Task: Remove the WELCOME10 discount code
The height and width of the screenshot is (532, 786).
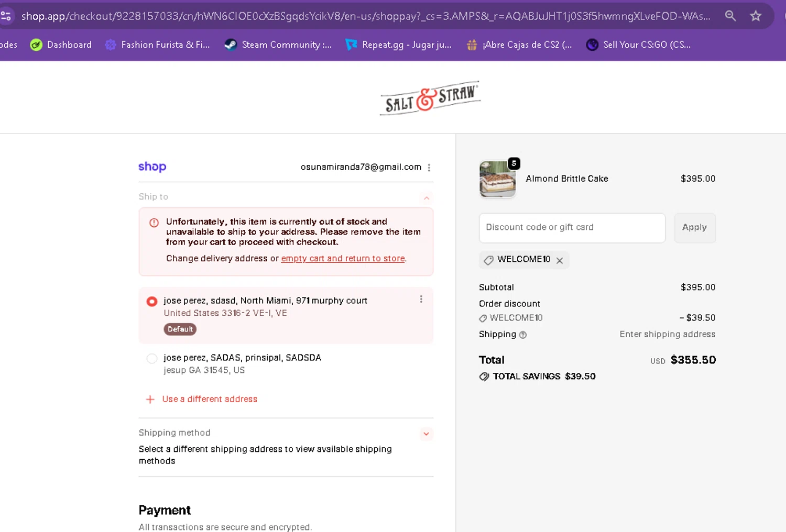Action: [560, 260]
